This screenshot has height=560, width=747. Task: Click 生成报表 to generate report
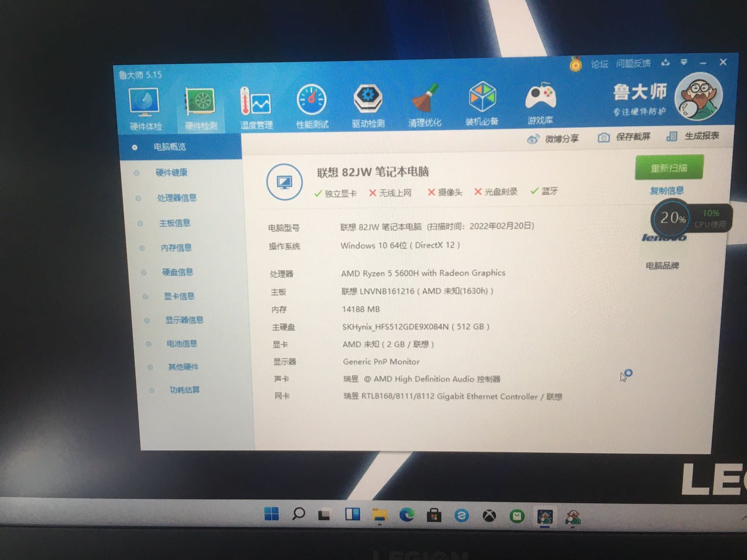pos(693,136)
